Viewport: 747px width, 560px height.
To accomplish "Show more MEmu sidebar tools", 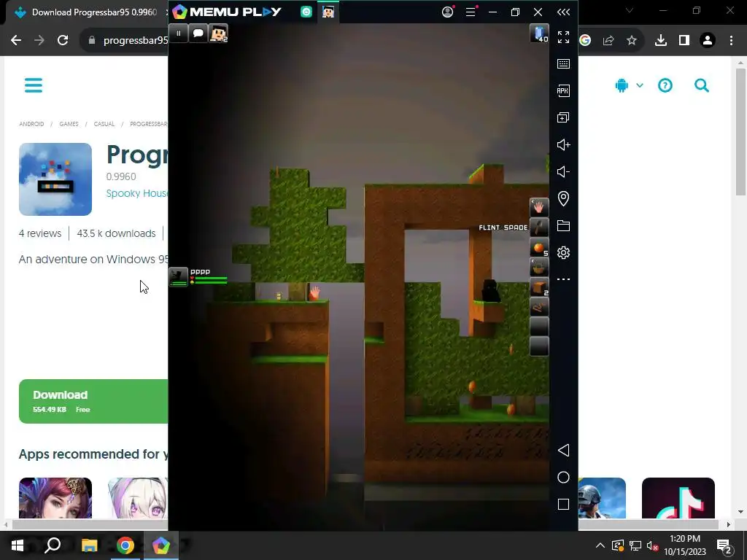I will (x=563, y=279).
